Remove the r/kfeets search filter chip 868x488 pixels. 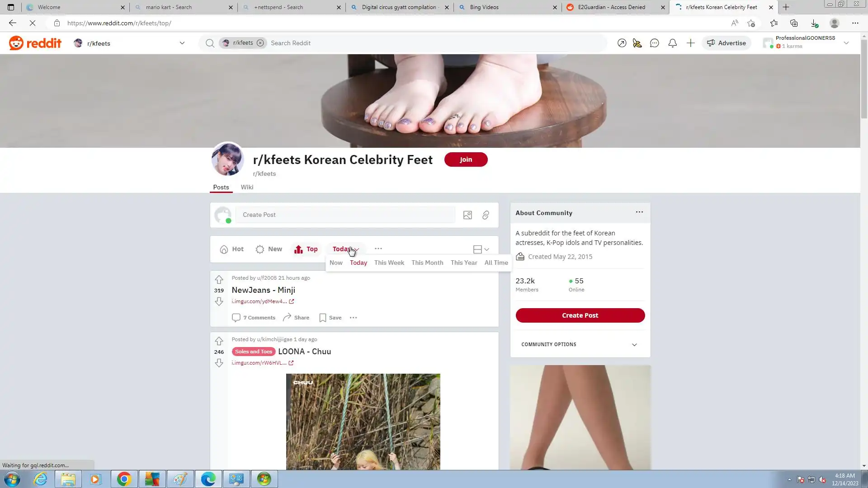tap(260, 43)
